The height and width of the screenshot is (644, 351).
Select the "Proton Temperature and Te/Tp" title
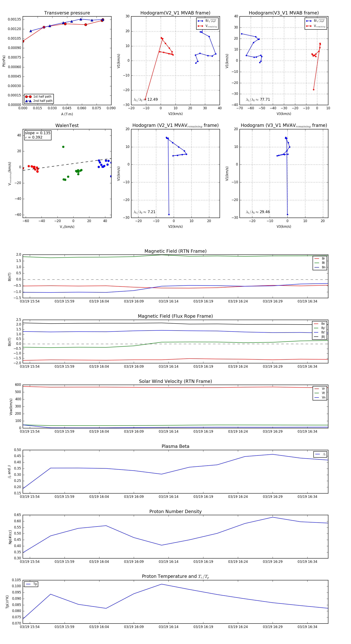175,576
